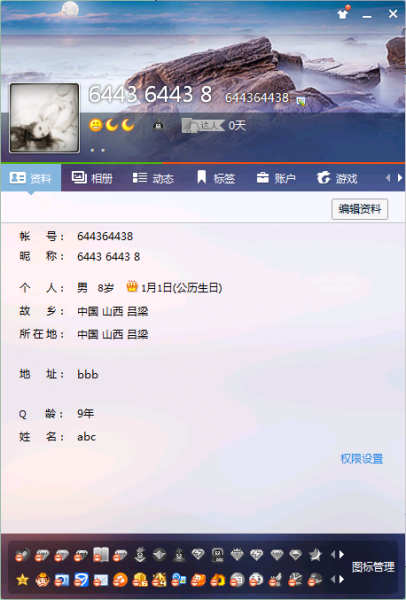The image size is (406, 600).
Task: Reveal more tabs with right tab arrow
Action: 400,178
